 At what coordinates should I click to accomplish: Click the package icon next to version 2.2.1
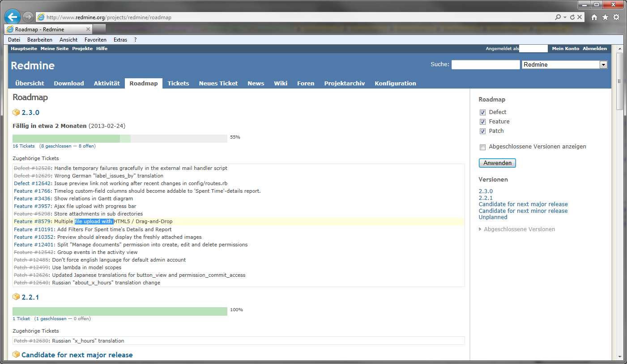(16, 296)
